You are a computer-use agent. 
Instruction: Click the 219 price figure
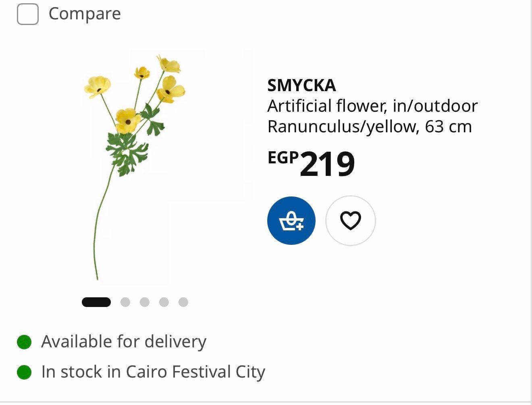(327, 164)
